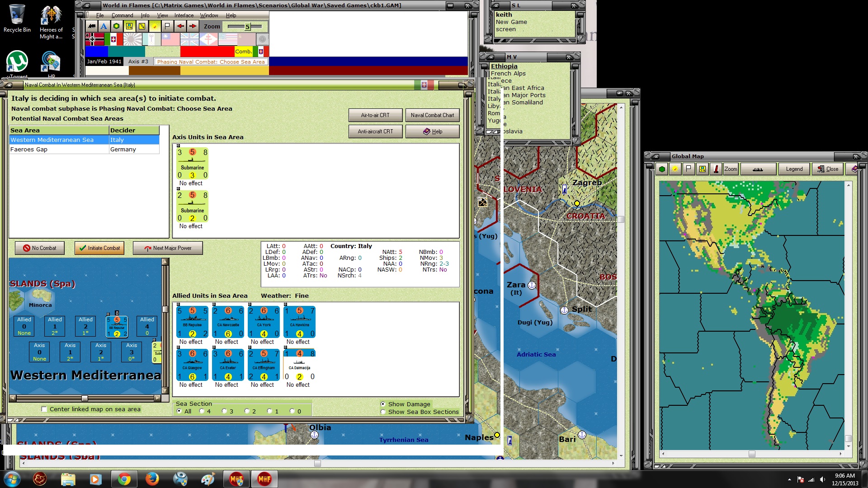Click the No Combat button
The image size is (868, 488).
click(x=40, y=248)
